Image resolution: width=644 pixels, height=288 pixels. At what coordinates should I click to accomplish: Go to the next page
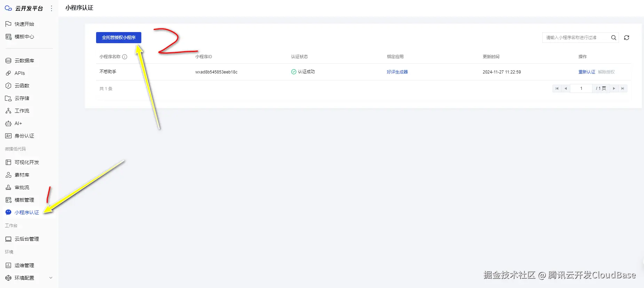(614, 88)
